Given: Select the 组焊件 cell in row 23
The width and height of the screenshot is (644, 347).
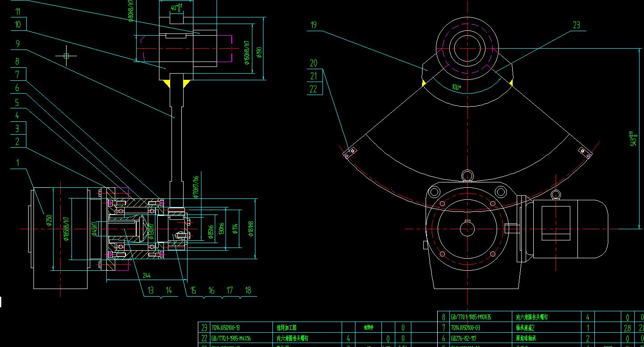Looking at the screenshot, I should (x=368, y=328).
